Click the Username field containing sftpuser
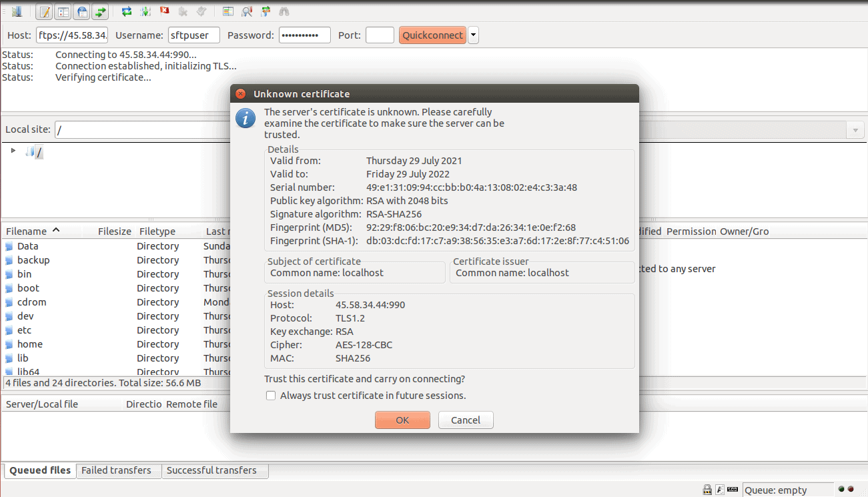The height and width of the screenshot is (497, 868). (x=194, y=35)
